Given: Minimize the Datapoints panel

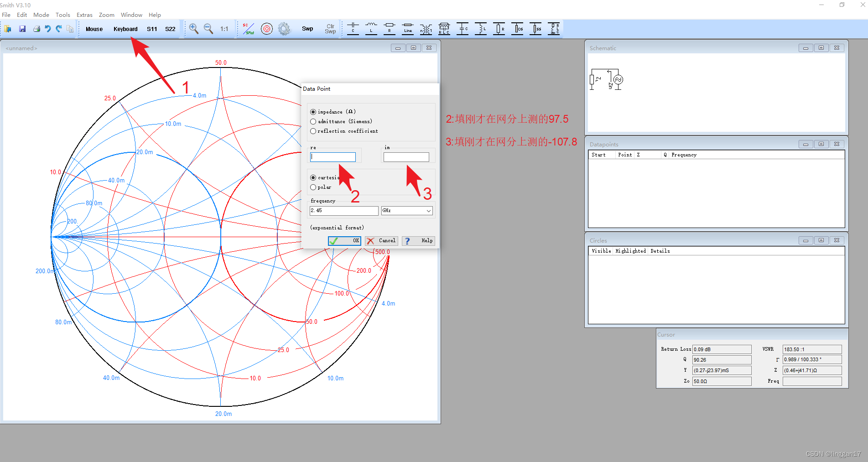Looking at the screenshot, I should [806, 144].
